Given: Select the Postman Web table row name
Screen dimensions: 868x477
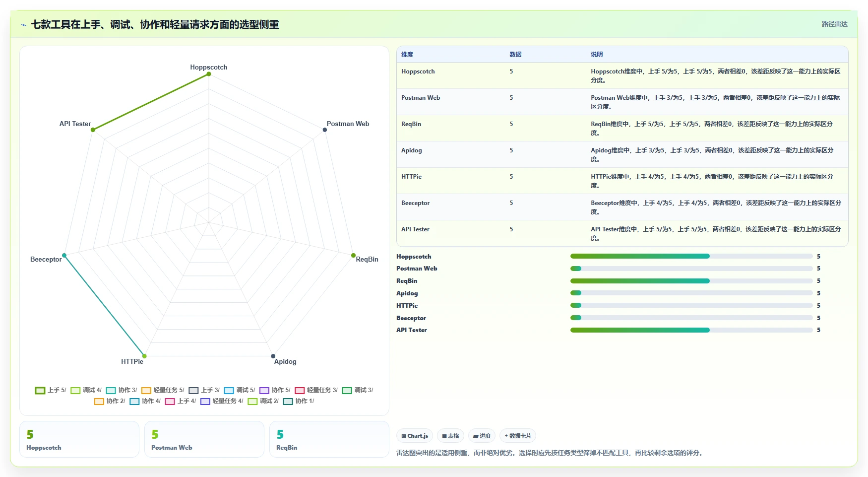Looking at the screenshot, I should (x=421, y=98).
